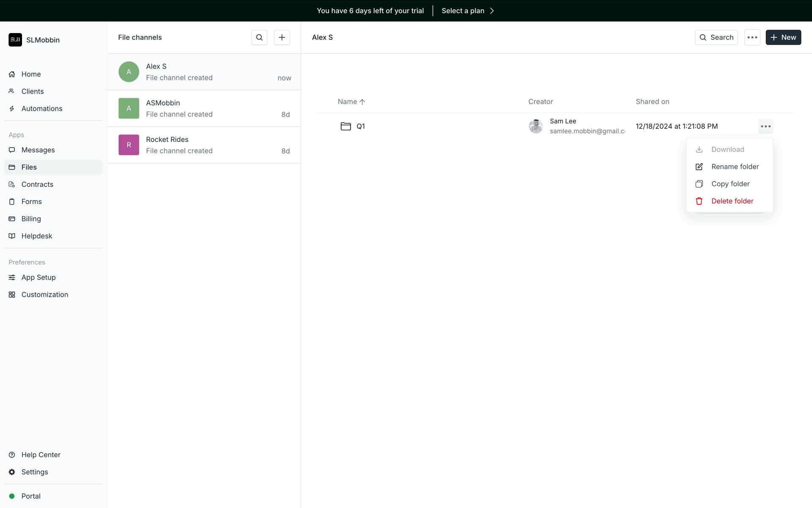Click the Shared on column header
Image resolution: width=812 pixels, height=508 pixels.
coord(653,102)
